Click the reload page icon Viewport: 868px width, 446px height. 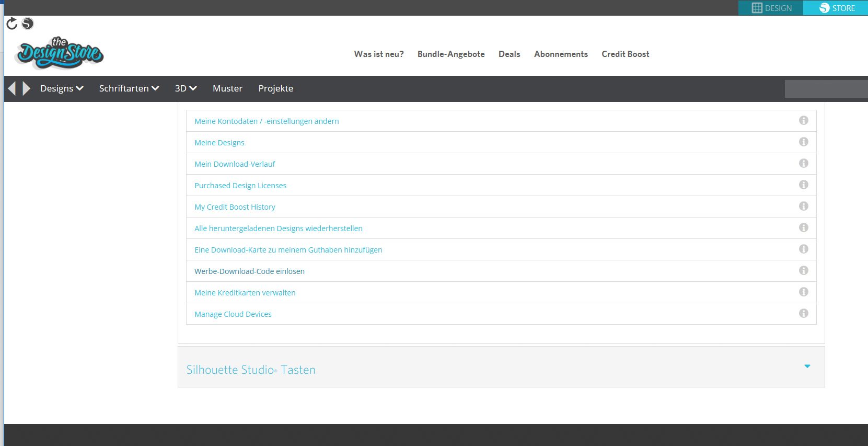(x=11, y=24)
